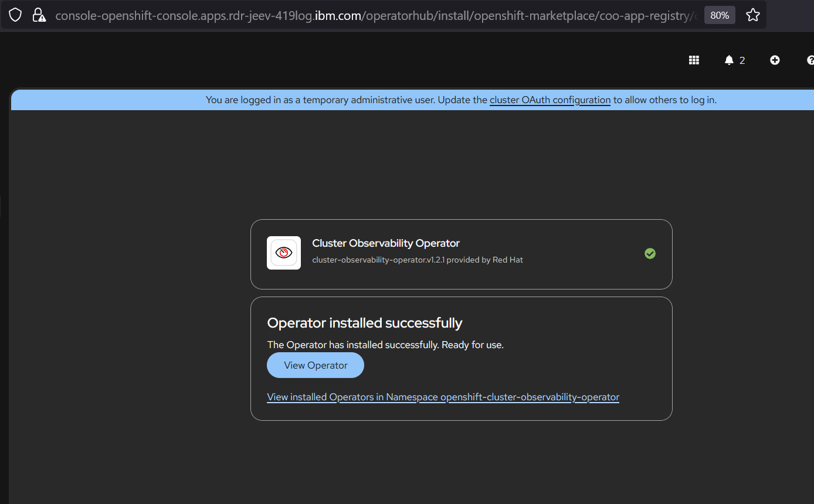
Task: Click the Cluster Observability Operator logo
Action: 284,253
